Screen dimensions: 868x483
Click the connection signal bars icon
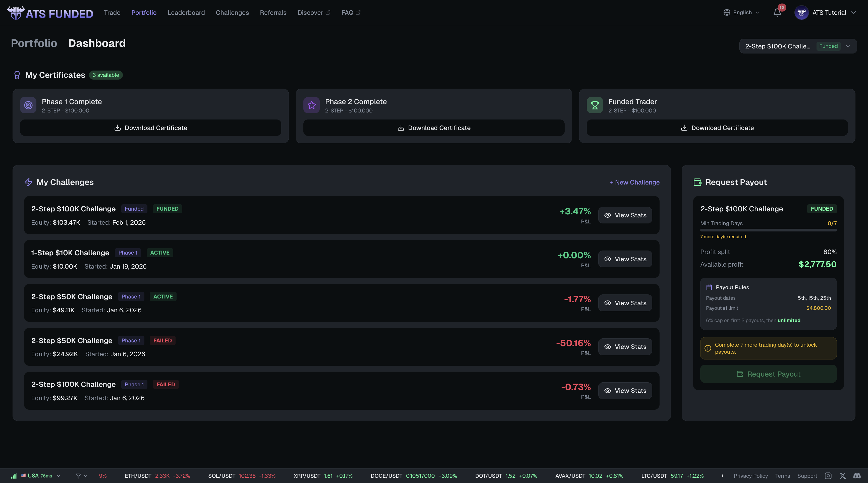tap(14, 476)
